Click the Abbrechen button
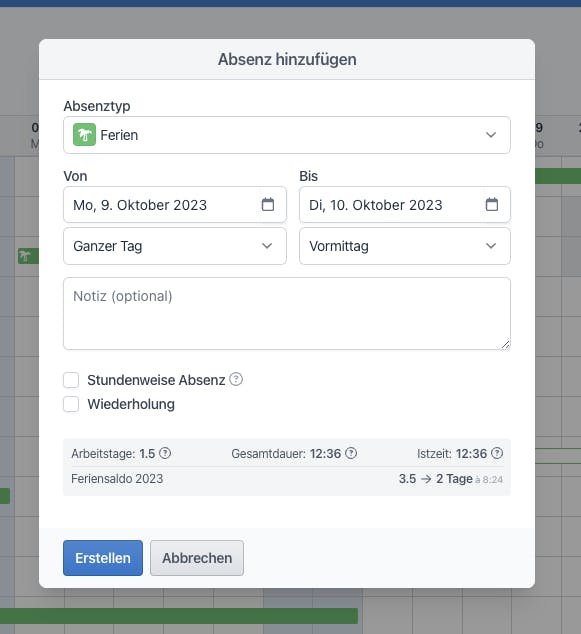The width and height of the screenshot is (581, 634). point(197,558)
